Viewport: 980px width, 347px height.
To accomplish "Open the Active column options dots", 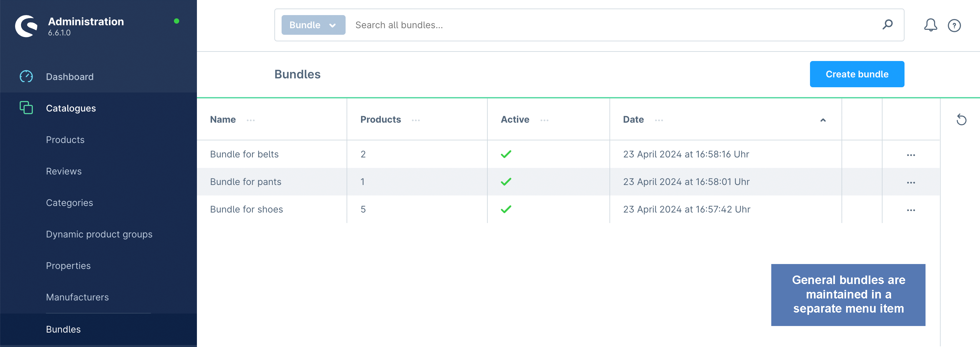I will pyautogui.click(x=544, y=120).
